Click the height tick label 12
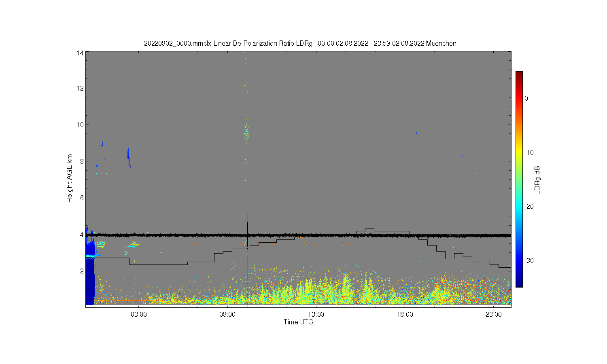Viewport: 607px width, 364px height. pos(80,88)
